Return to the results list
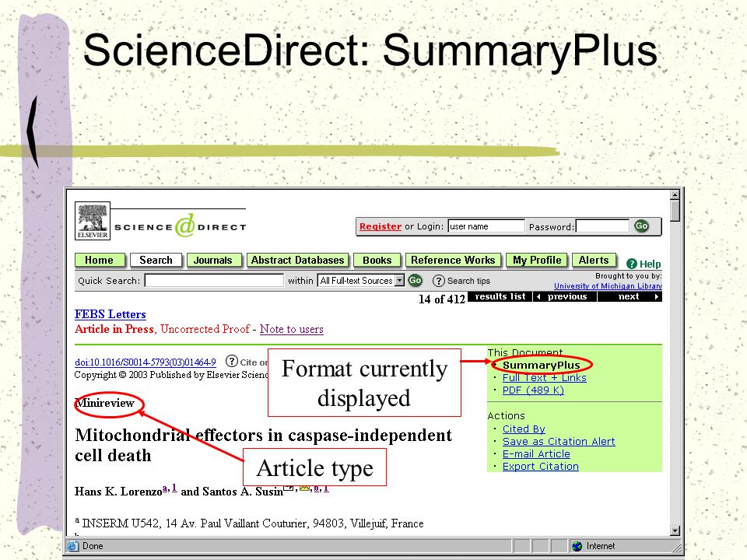The height and width of the screenshot is (560, 747). point(500,296)
